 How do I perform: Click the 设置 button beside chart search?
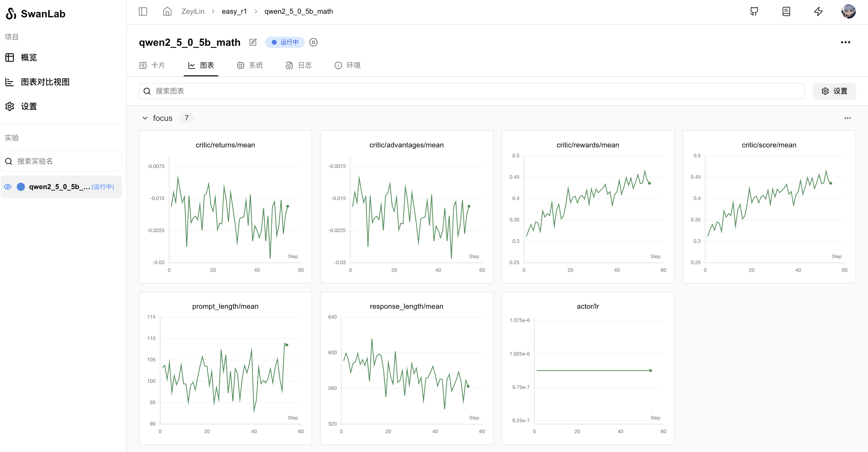(834, 91)
